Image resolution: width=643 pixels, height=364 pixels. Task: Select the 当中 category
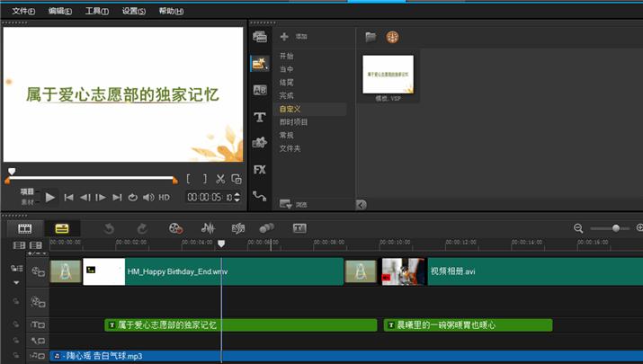[x=286, y=69]
